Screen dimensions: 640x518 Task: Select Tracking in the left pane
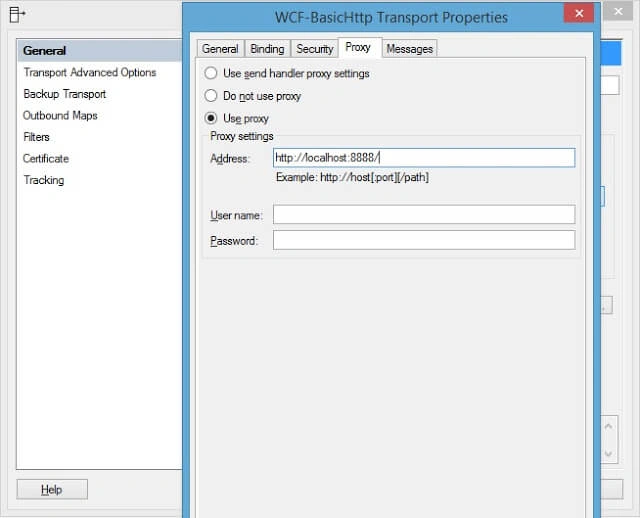tap(44, 180)
